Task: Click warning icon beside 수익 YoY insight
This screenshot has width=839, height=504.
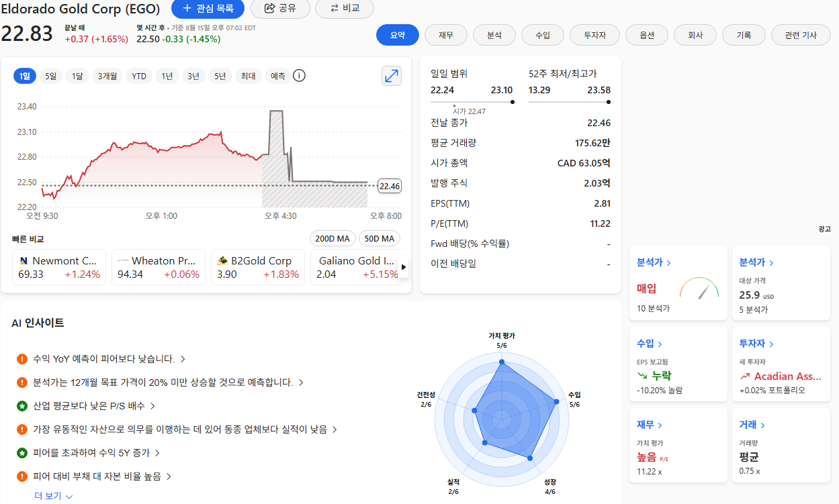Action: click(22, 359)
